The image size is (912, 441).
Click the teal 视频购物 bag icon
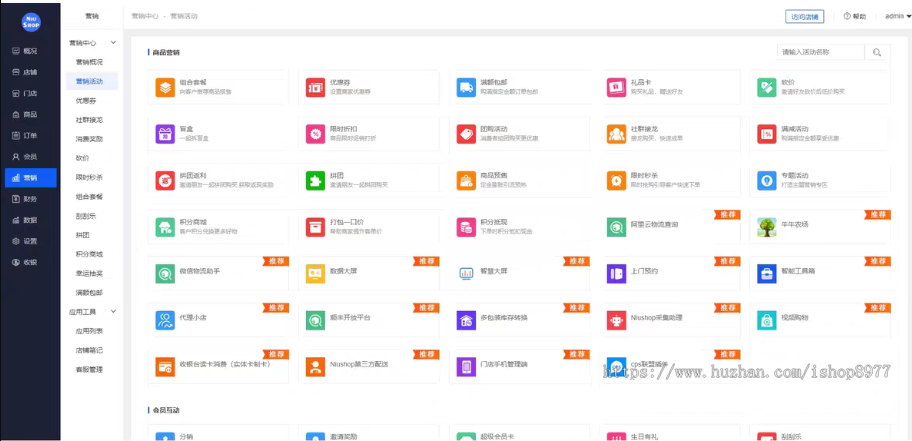coord(767,320)
